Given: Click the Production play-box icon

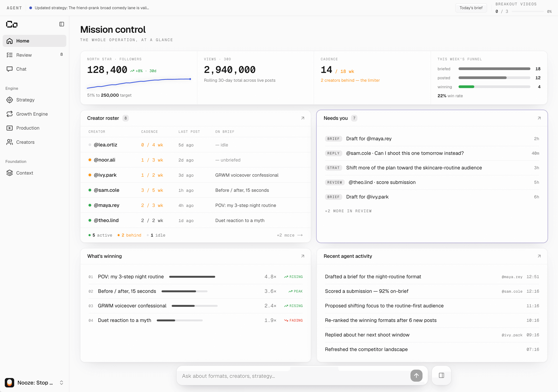Looking at the screenshot, I should point(9,128).
